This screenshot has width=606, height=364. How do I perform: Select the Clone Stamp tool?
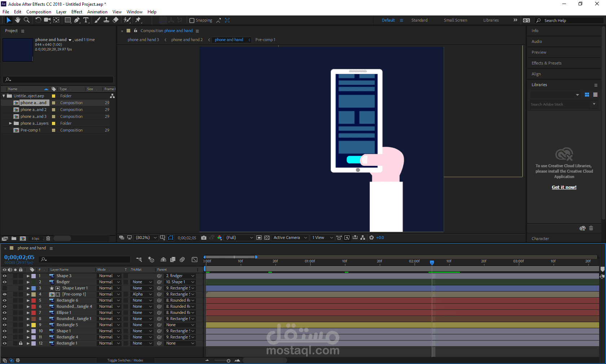coord(106,20)
